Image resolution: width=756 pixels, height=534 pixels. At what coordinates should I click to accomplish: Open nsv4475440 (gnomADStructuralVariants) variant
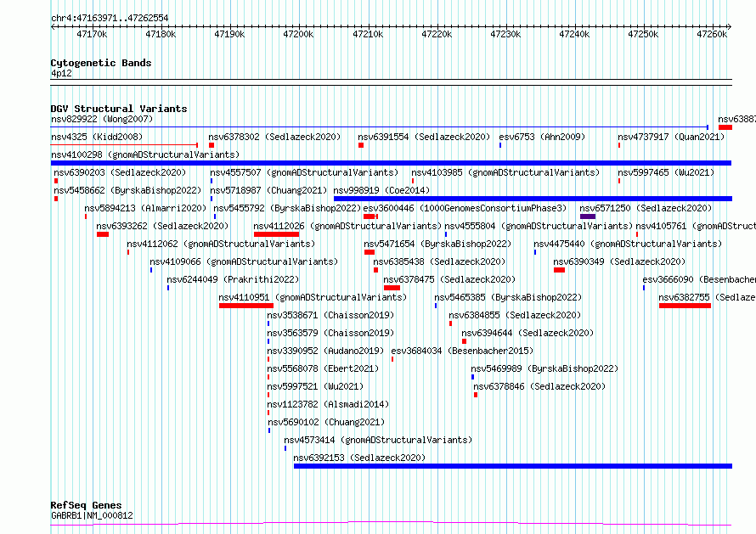coord(628,244)
